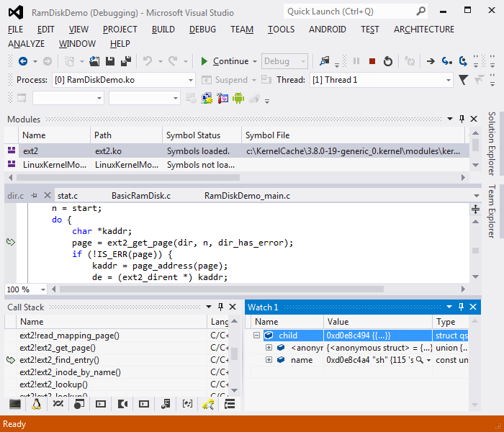The width and height of the screenshot is (504, 432).
Task: Toggle the pin on the dir.c tab
Action: coord(34,195)
